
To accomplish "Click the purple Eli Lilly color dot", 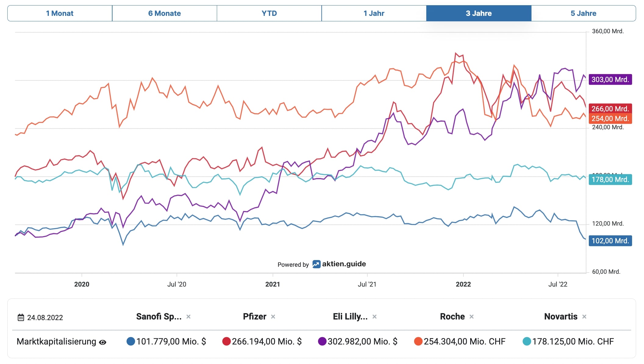I will pyautogui.click(x=322, y=341).
